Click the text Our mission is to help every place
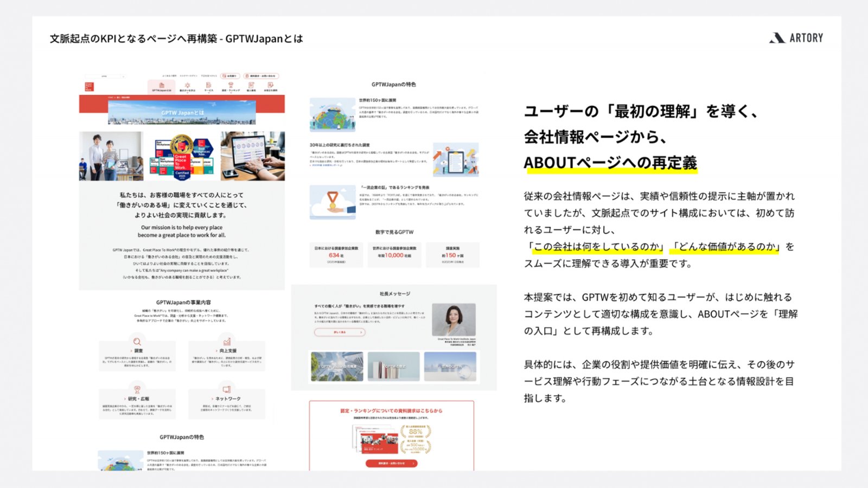Screen dimensions: 868x488 point(182,228)
